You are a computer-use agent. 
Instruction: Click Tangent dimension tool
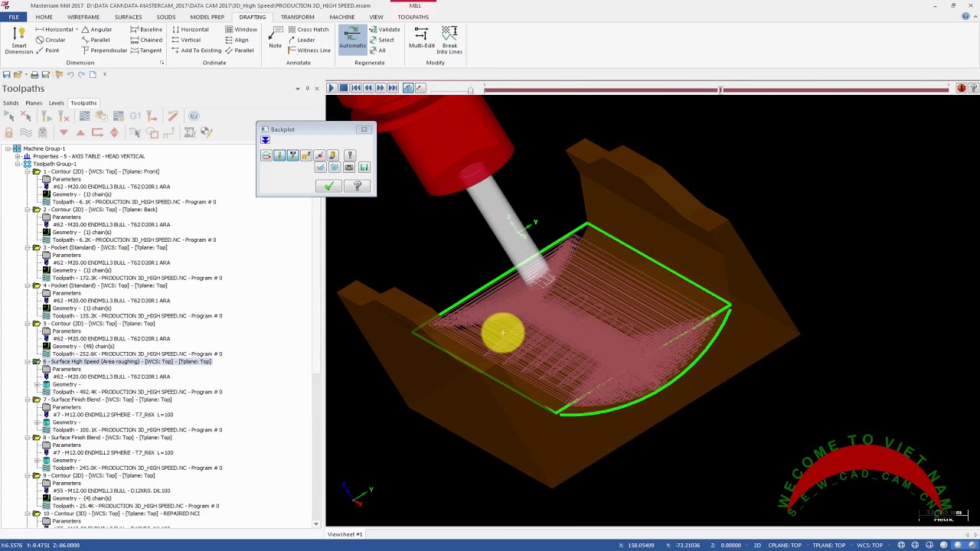tap(146, 51)
